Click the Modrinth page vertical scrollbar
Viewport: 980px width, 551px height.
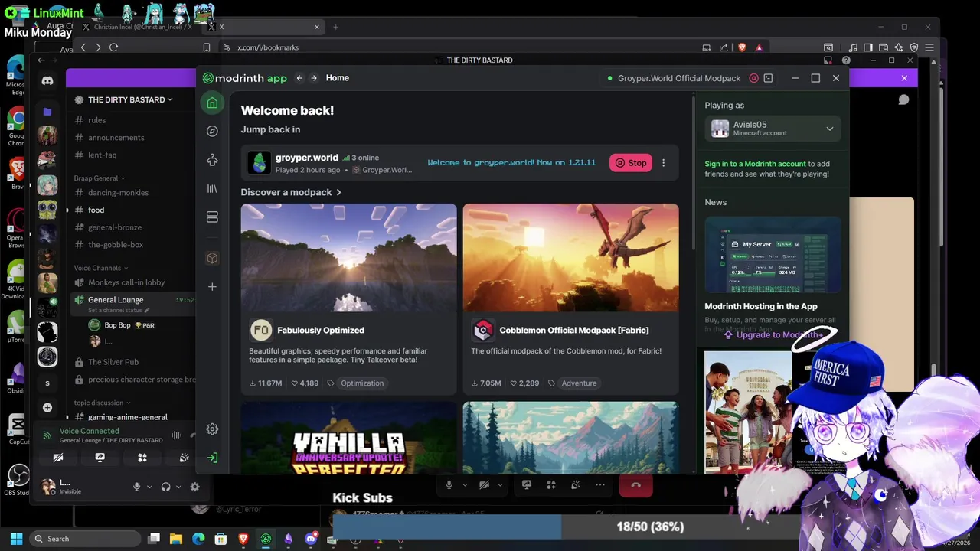coord(694,172)
